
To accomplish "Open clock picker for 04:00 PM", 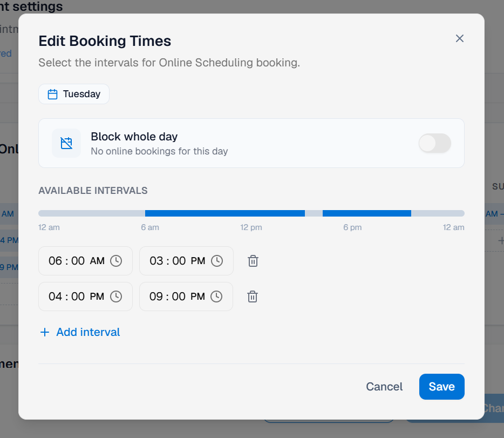I will [116, 297].
